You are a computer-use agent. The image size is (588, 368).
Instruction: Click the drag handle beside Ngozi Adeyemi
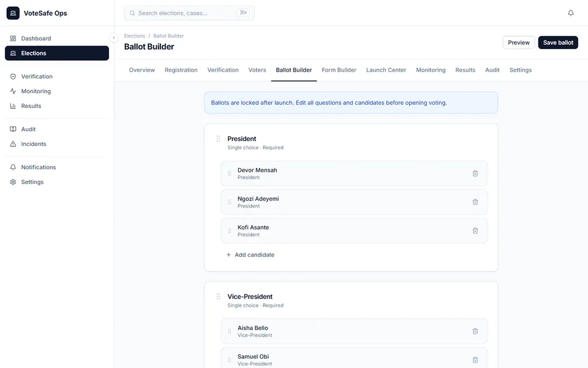230,202
